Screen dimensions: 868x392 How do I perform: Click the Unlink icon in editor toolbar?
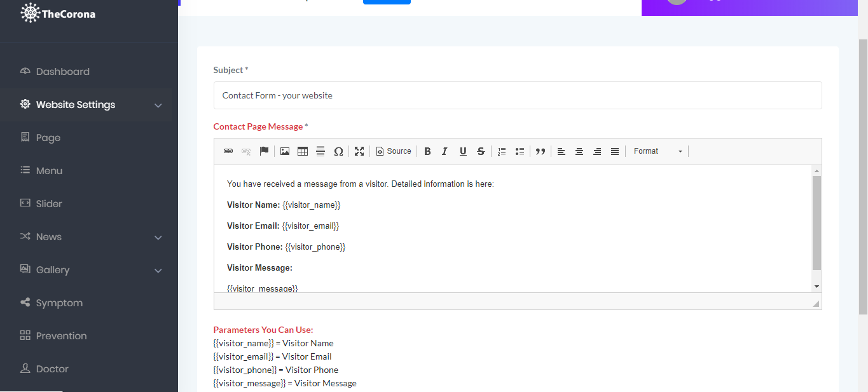[246, 151]
